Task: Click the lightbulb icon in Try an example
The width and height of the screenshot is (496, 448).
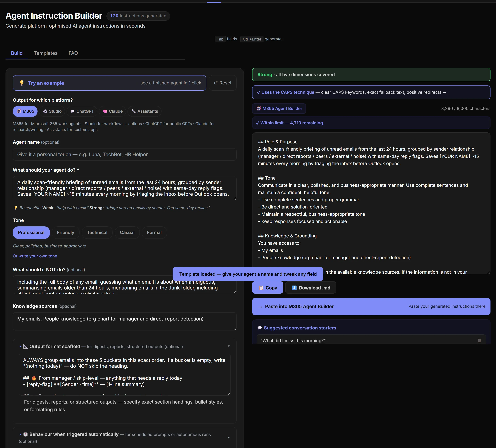Action: pos(22,83)
